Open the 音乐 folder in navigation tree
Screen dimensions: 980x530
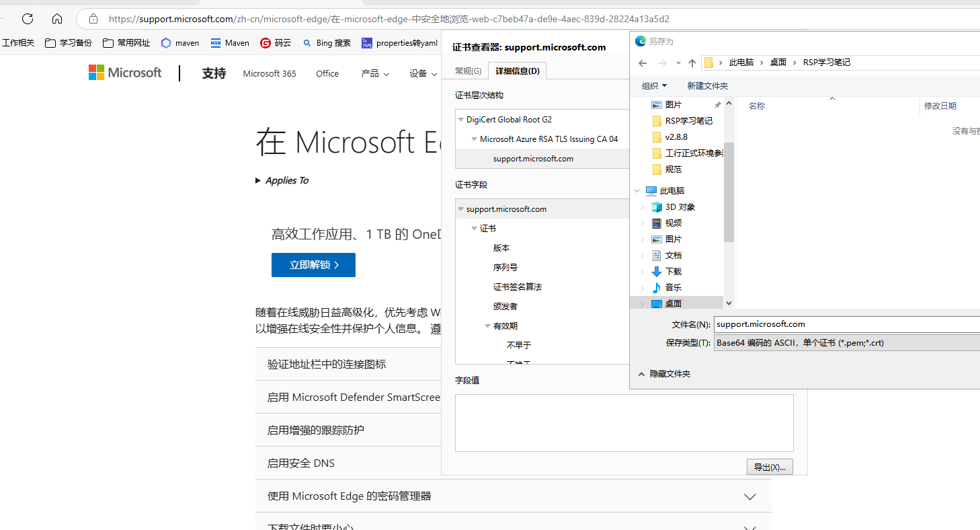click(x=673, y=288)
